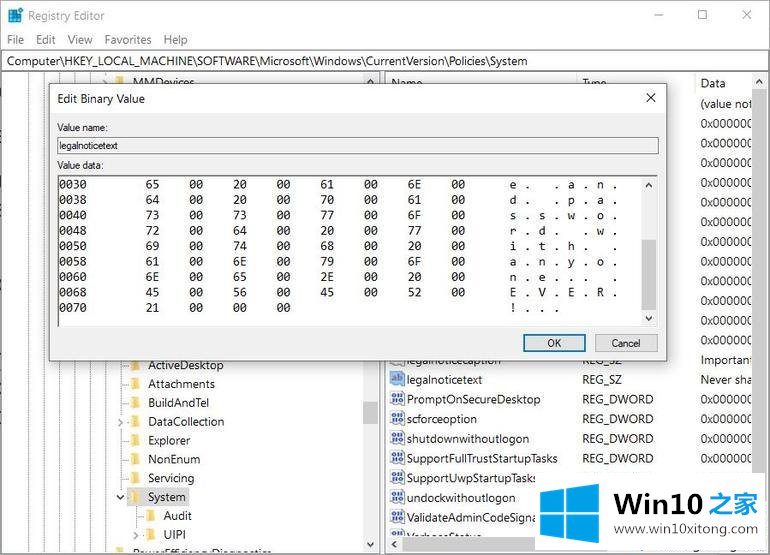Select the Audit subkey

tap(177, 516)
